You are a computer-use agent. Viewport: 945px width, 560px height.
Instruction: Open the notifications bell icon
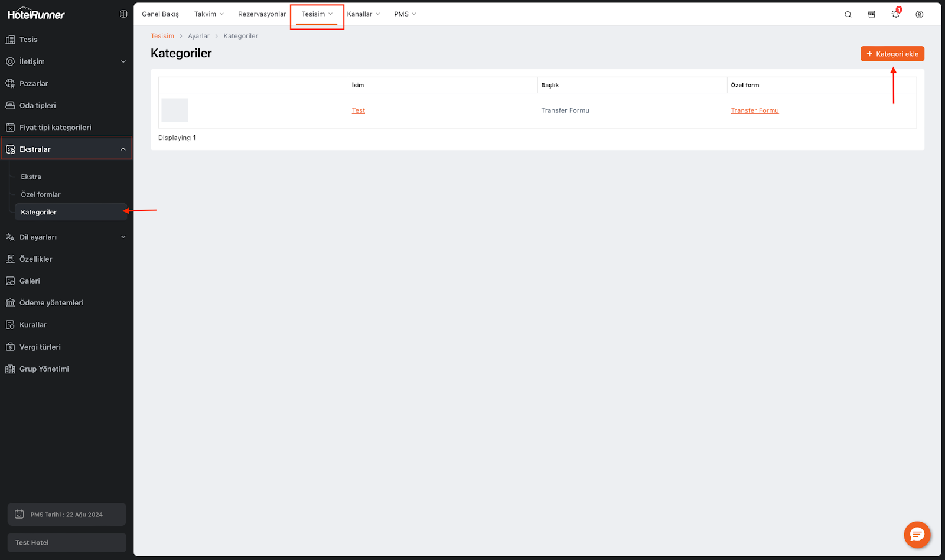[895, 14]
